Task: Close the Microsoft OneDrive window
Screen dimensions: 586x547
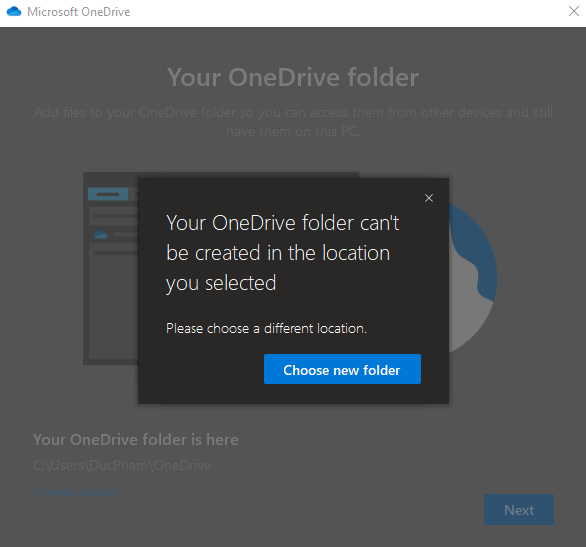Action: 573,11
